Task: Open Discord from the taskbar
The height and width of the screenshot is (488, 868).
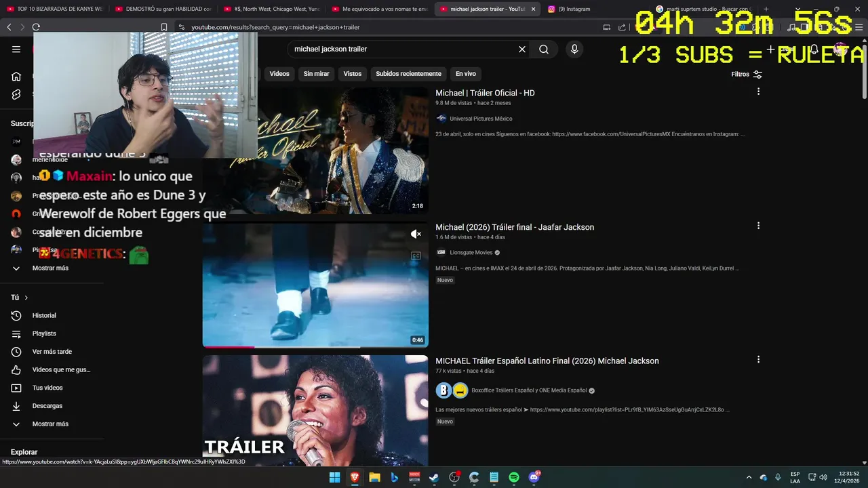Action: pos(534,477)
